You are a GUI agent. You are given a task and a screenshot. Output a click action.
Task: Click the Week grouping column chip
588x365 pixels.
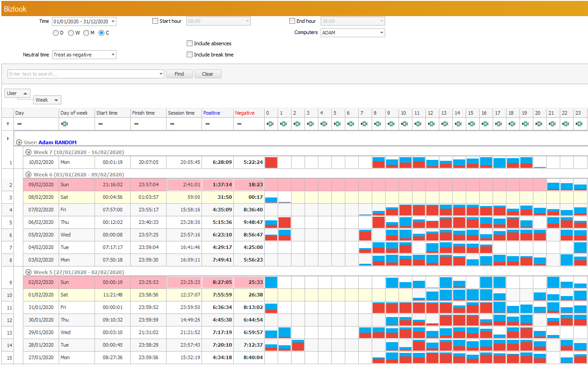[47, 100]
